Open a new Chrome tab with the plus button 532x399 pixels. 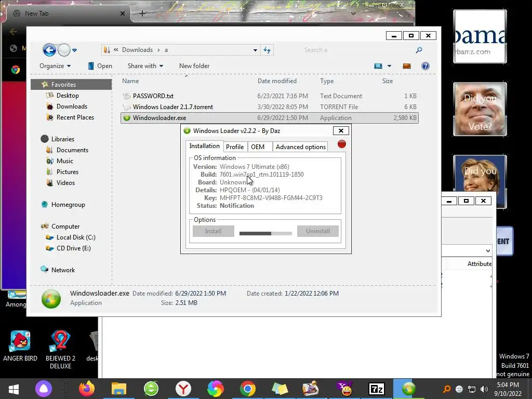coord(142,14)
